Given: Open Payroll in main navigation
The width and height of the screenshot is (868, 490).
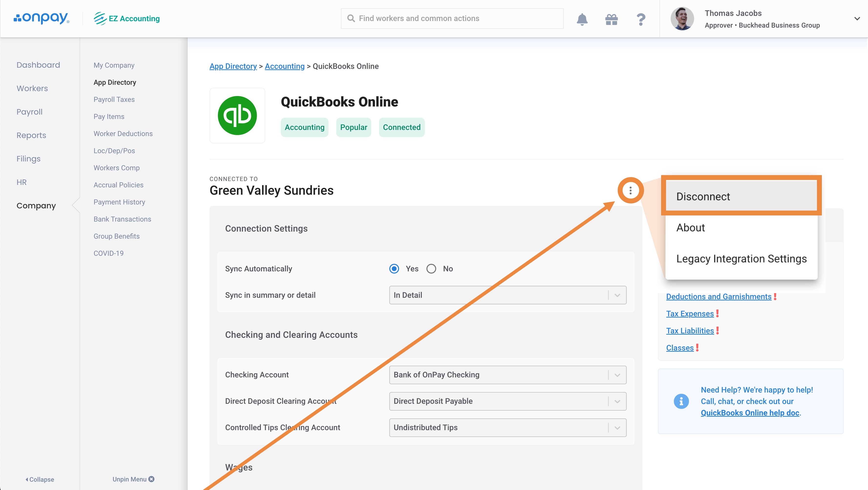Looking at the screenshot, I should pos(29,112).
